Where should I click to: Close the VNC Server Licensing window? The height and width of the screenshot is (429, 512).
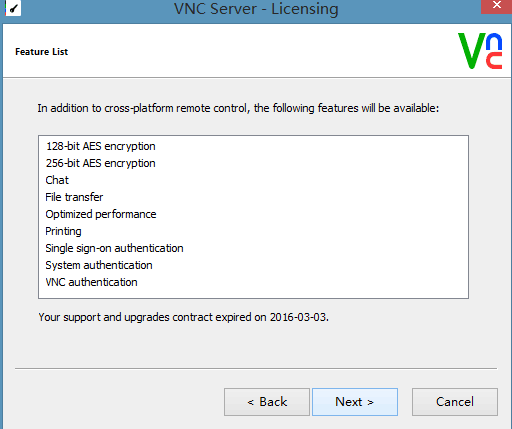point(496,6)
